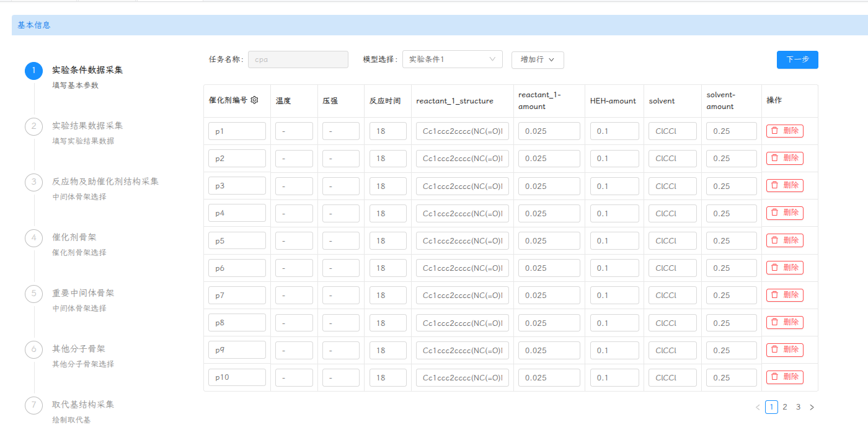The width and height of the screenshot is (868, 430).
Task: Delete row p4 using its trash button
Action: click(784, 213)
